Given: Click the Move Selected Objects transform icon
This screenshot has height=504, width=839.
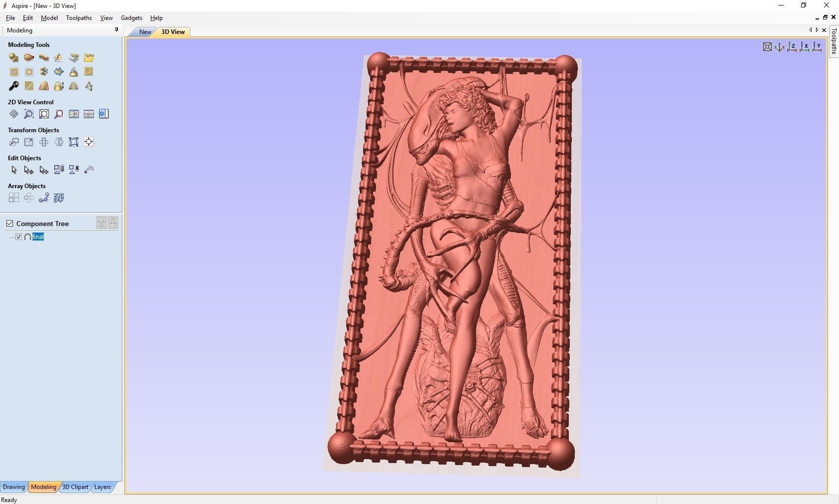Looking at the screenshot, I should [x=13, y=142].
